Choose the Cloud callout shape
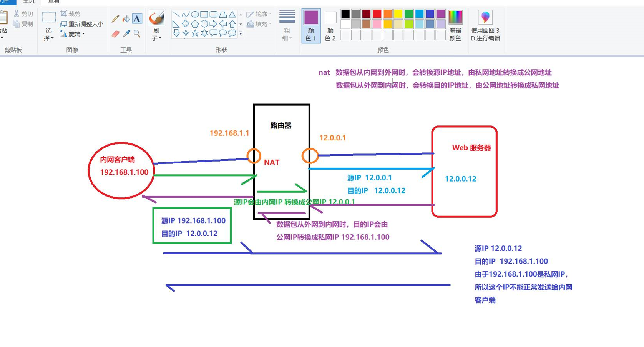The height and width of the screenshot is (347, 644). [x=232, y=33]
